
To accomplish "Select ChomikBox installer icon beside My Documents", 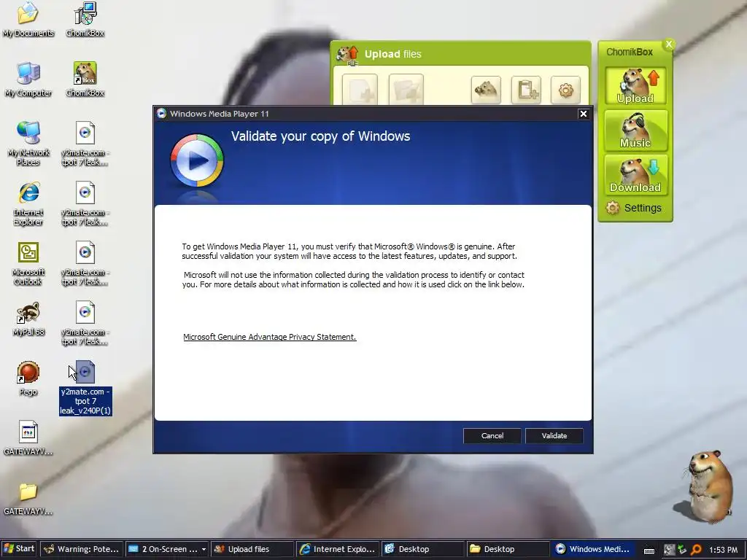I will pyautogui.click(x=85, y=20).
